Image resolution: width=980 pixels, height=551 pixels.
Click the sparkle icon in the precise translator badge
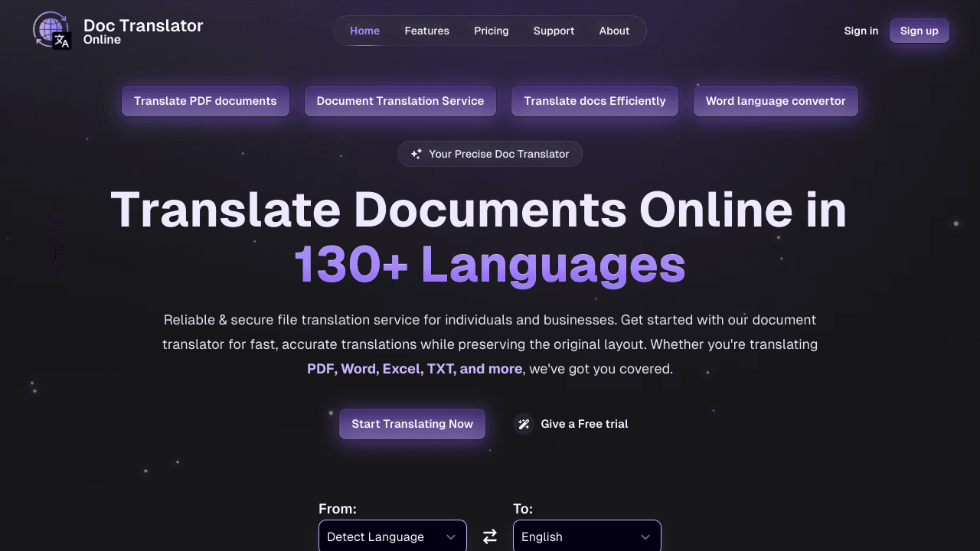click(416, 153)
